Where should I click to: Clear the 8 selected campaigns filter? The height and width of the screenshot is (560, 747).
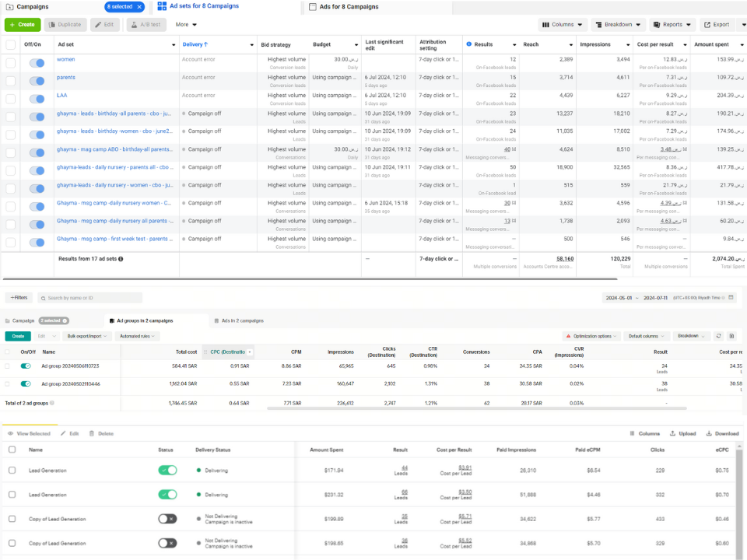coord(139,7)
